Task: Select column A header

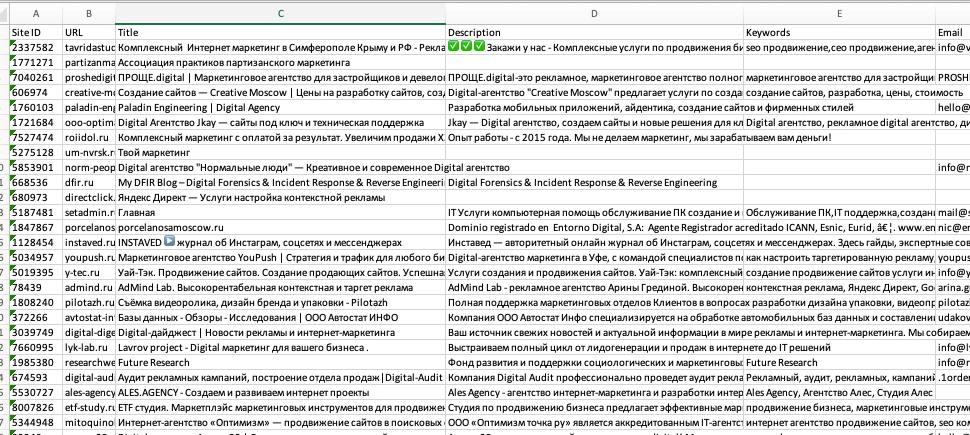Action: 36,14
